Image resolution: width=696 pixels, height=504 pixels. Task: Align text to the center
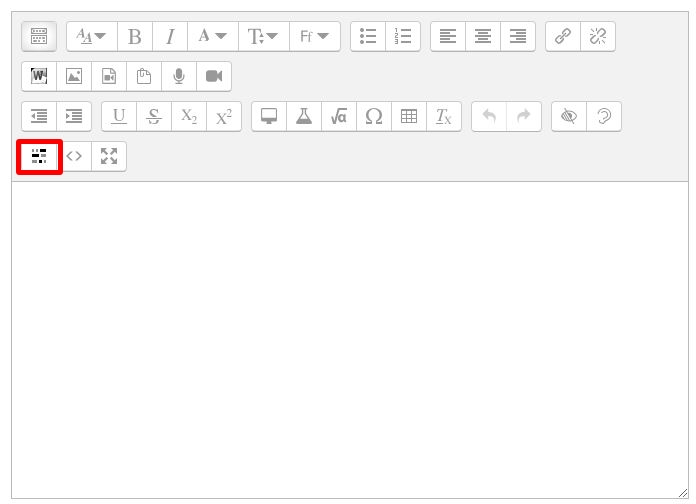click(x=483, y=37)
